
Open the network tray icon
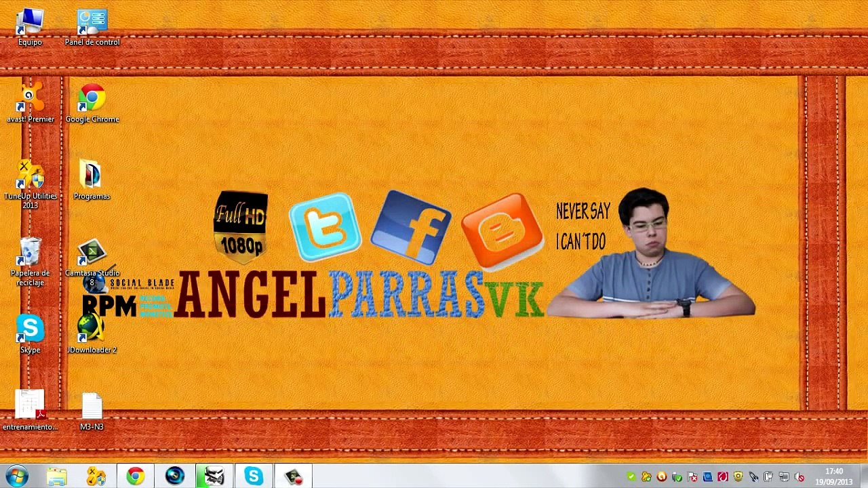click(784, 476)
